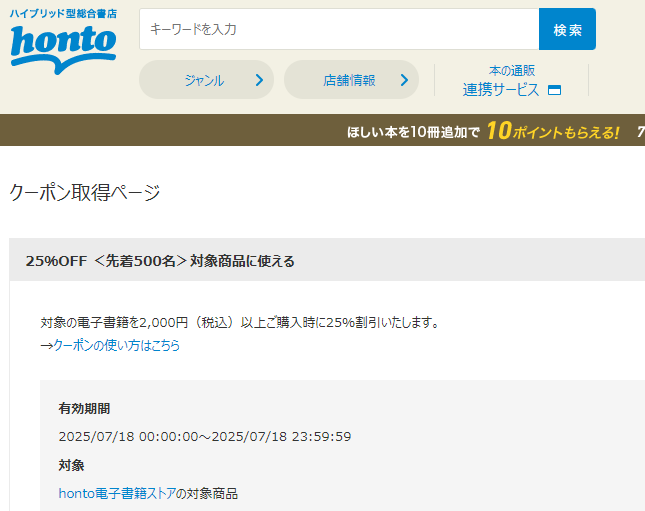Select the 25%OFF <先着500名> coupon title
645x511 pixels.
pyautogui.click(x=160, y=261)
